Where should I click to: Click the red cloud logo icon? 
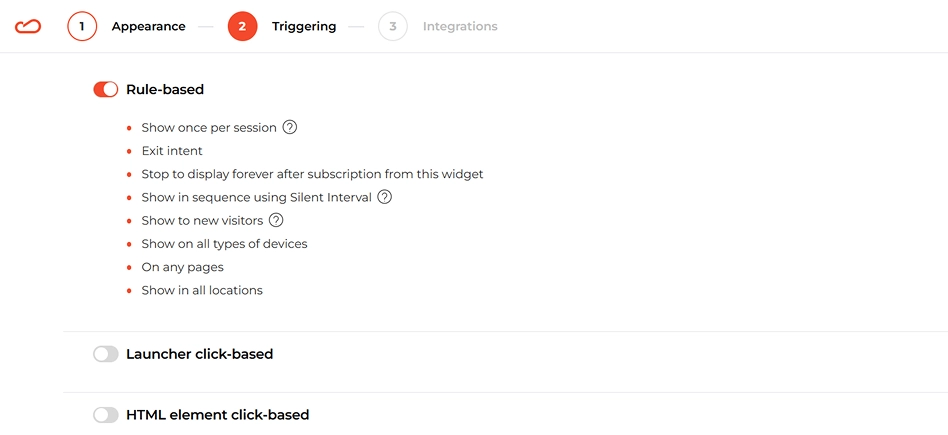(28, 27)
